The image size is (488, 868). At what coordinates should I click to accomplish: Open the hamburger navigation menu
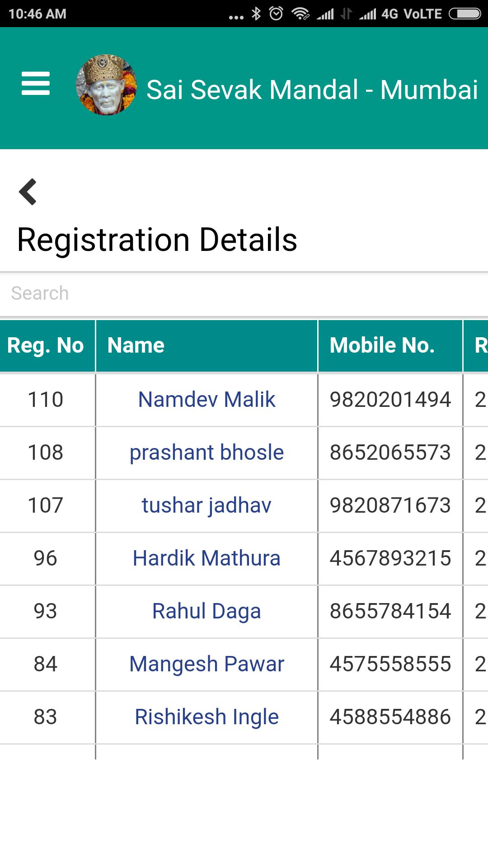pyautogui.click(x=36, y=84)
